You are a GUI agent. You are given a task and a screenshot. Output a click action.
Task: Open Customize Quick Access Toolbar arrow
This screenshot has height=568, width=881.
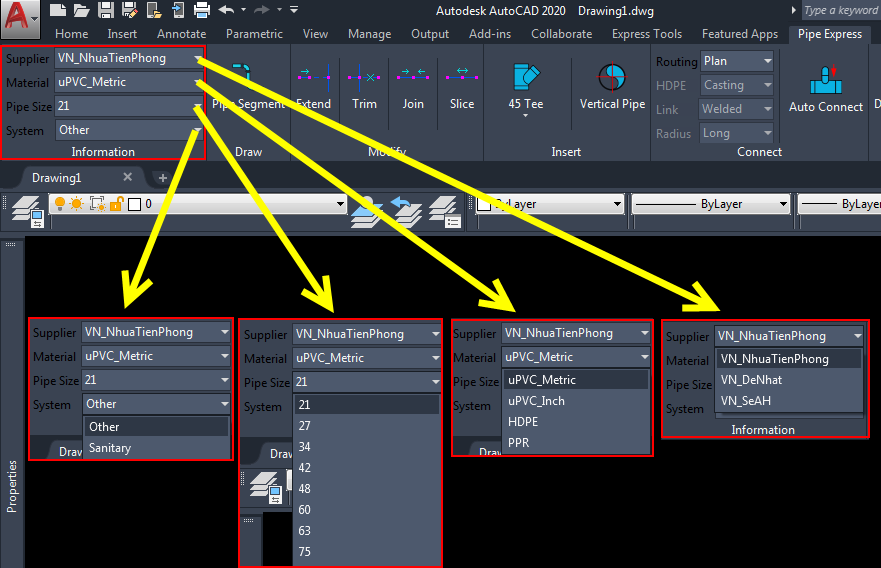294,10
